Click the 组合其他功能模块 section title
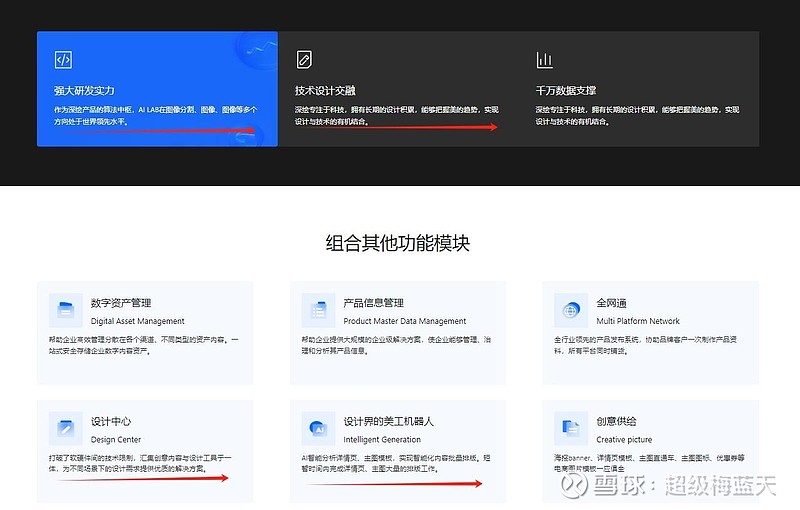Viewport: 800px width, 510px height. tap(397, 243)
